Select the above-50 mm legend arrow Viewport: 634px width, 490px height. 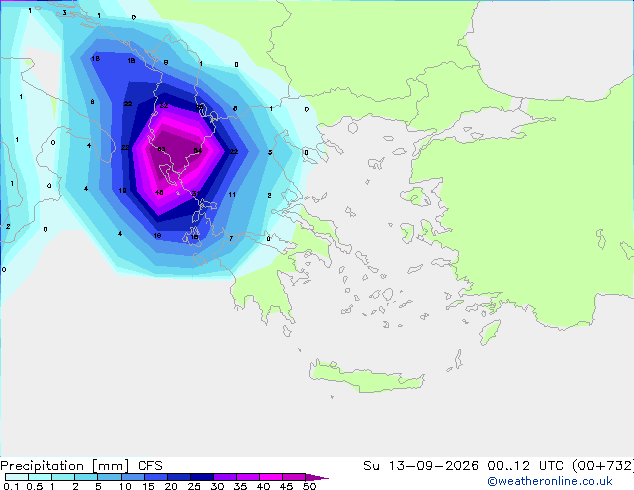[316, 477]
